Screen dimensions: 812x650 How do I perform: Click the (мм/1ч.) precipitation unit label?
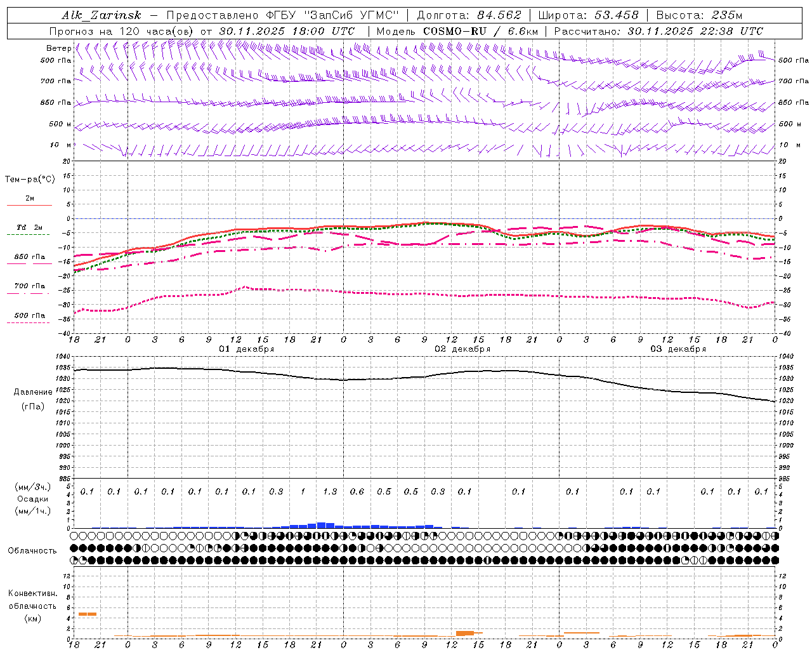(33, 511)
